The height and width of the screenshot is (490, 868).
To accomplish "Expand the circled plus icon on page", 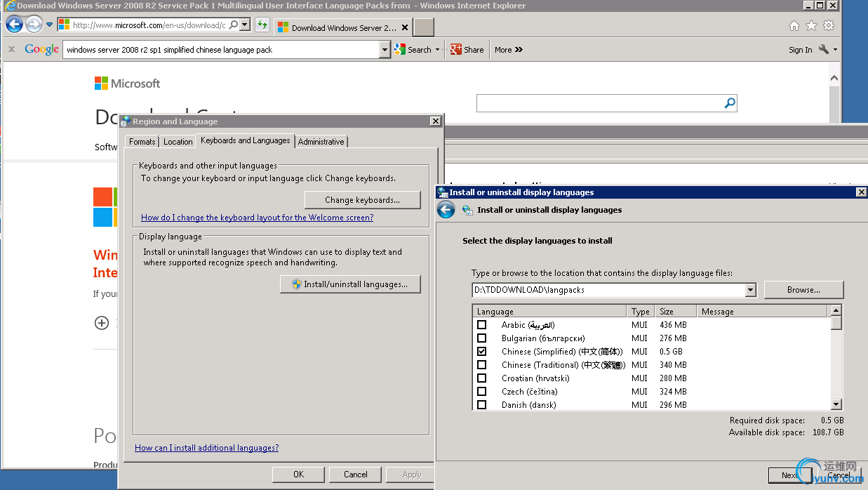I will [x=102, y=323].
